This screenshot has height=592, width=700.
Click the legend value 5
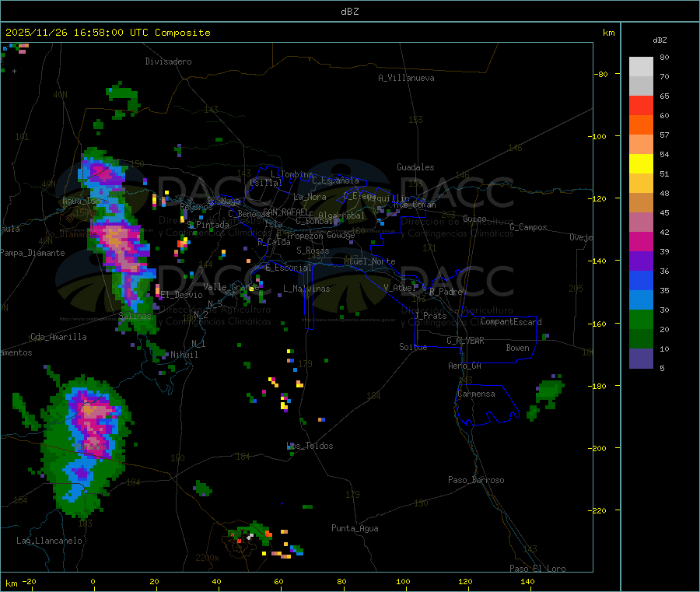[x=662, y=368]
